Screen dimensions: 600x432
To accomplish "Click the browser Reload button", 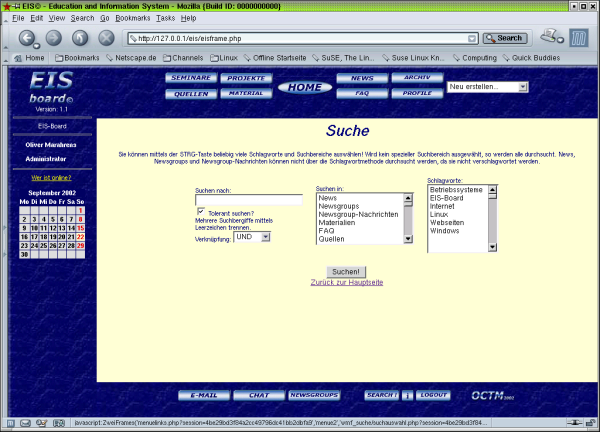I will click(x=80, y=38).
